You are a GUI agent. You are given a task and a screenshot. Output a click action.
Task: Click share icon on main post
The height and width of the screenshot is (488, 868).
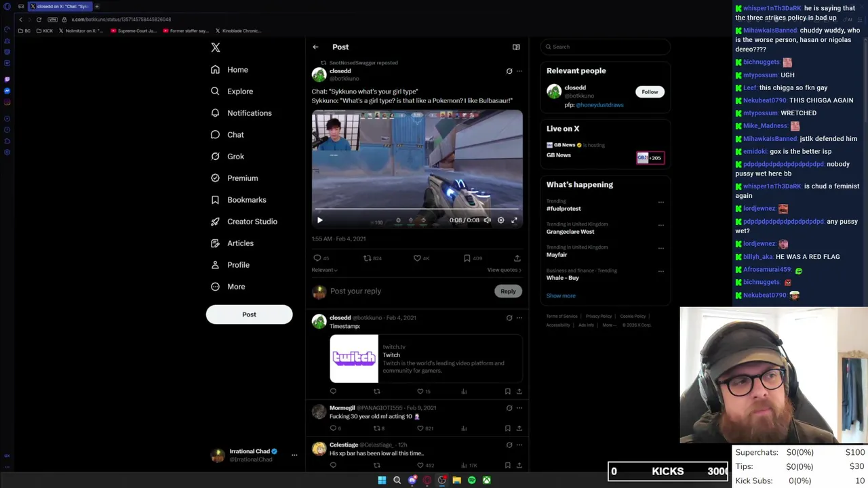coord(517,258)
